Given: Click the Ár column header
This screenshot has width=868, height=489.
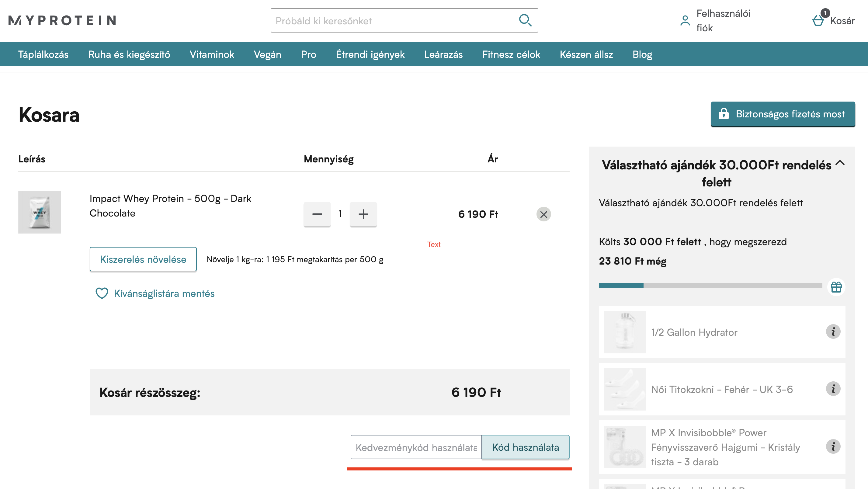Looking at the screenshot, I should (492, 158).
